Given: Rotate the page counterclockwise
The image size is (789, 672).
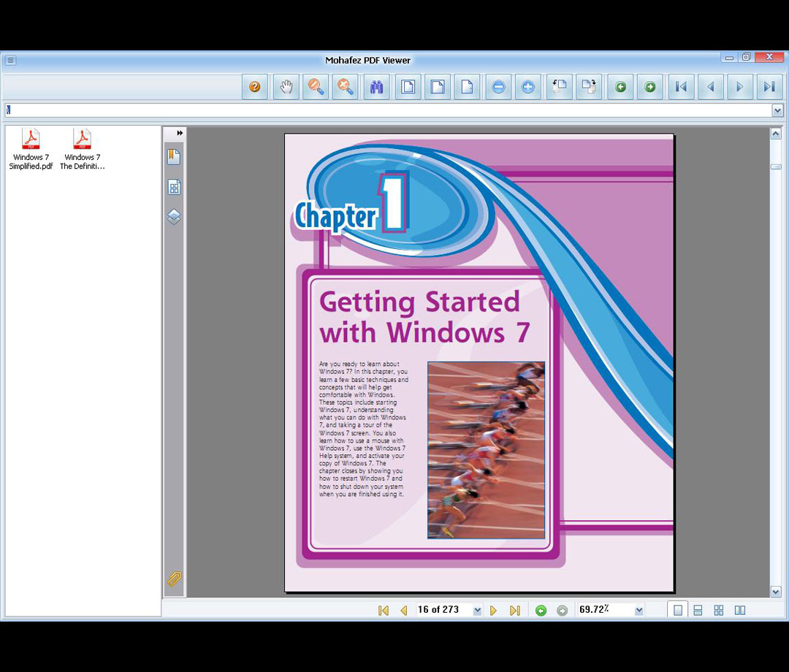Looking at the screenshot, I should pos(559,88).
